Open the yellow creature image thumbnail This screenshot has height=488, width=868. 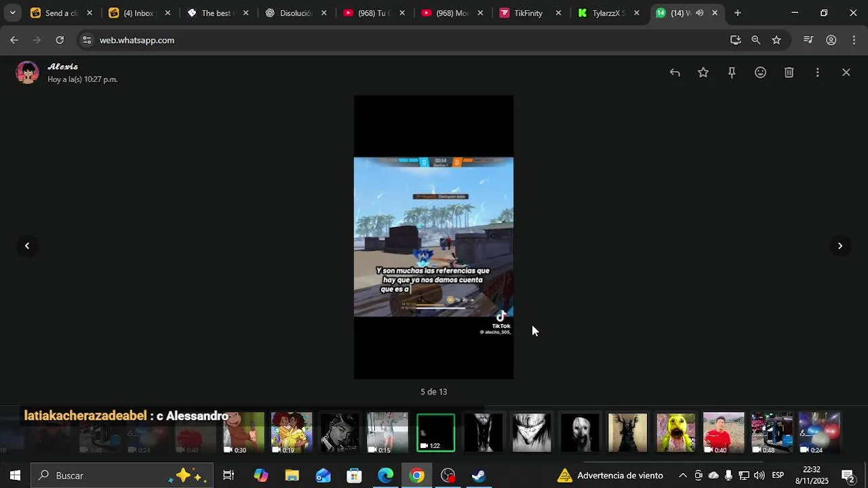(x=675, y=432)
